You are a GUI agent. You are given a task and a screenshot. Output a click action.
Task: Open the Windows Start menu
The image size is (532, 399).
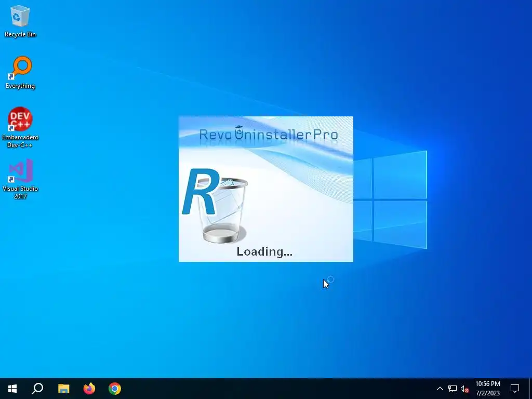[x=12, y=389]
